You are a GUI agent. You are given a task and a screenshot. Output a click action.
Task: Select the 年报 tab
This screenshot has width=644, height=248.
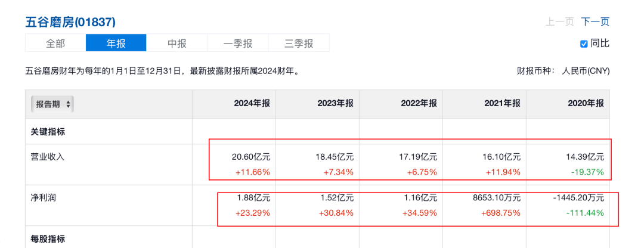(116, 43)
